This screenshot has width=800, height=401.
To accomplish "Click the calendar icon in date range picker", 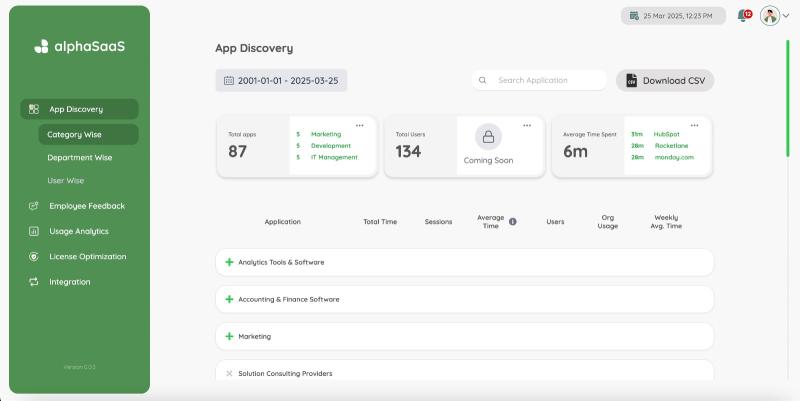I will click(229, 81).
